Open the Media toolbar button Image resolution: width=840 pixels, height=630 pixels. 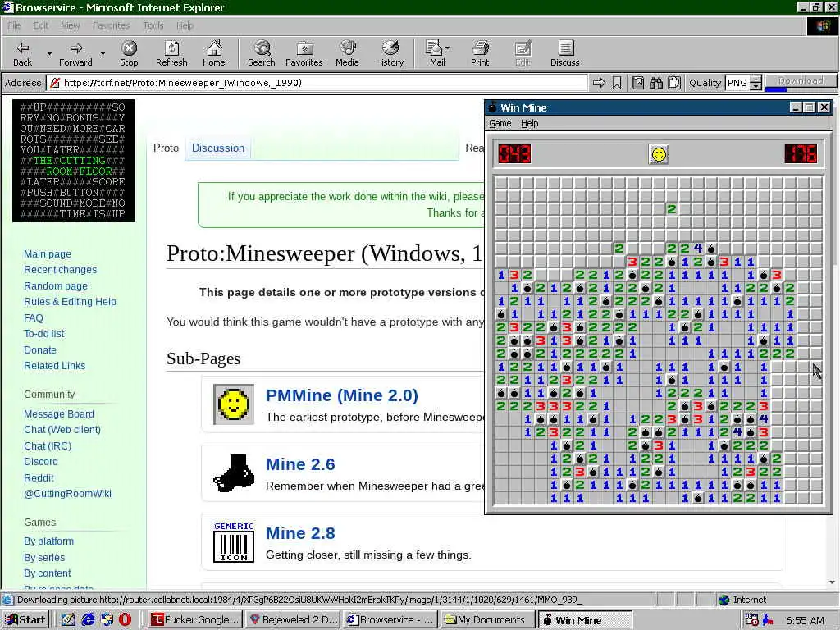347,53
